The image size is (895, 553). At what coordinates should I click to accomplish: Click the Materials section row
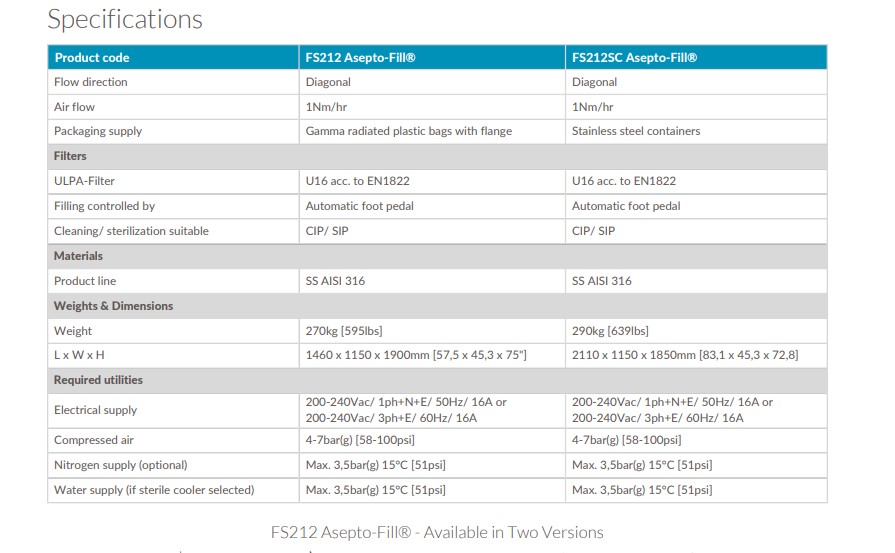pyautogui.click(x=78, y=256)
